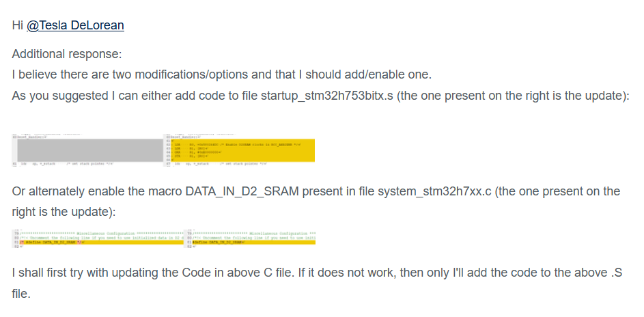The image size is (644, 317).
Task: Click the yellow highlighted D2SRAM clock assembly lines
Action: [x=246, y=150]
